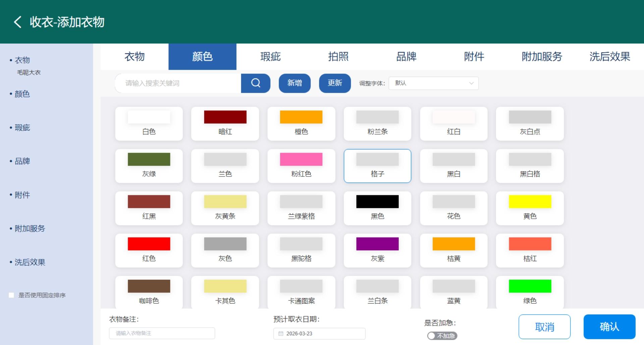The height and width of the screenshot is (345, 644).
Task: Switch to the 洗后效果 tab
Action: [x=610, y=57]
